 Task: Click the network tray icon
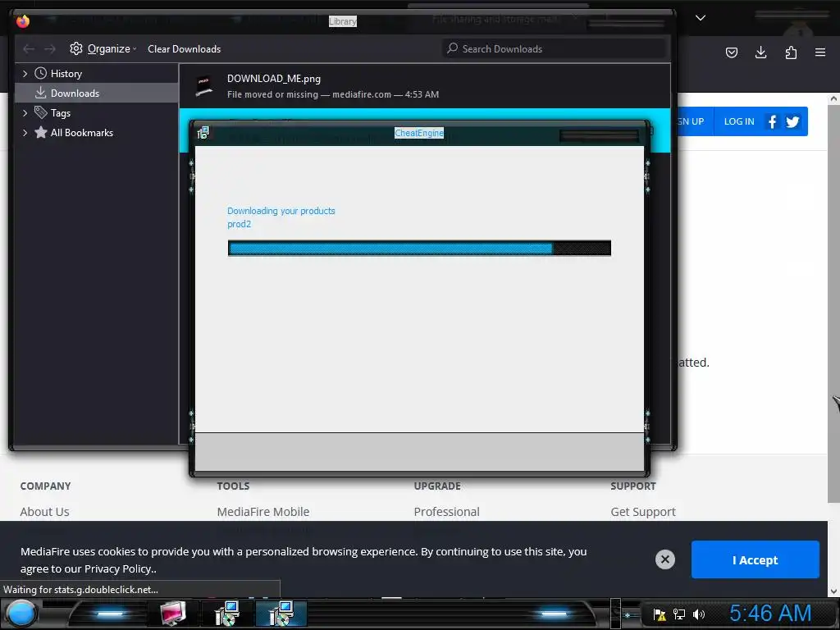click(x=679, y=615)
